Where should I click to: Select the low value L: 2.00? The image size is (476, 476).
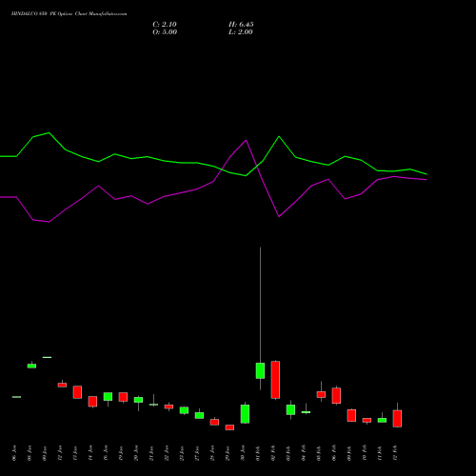(241, 32)
